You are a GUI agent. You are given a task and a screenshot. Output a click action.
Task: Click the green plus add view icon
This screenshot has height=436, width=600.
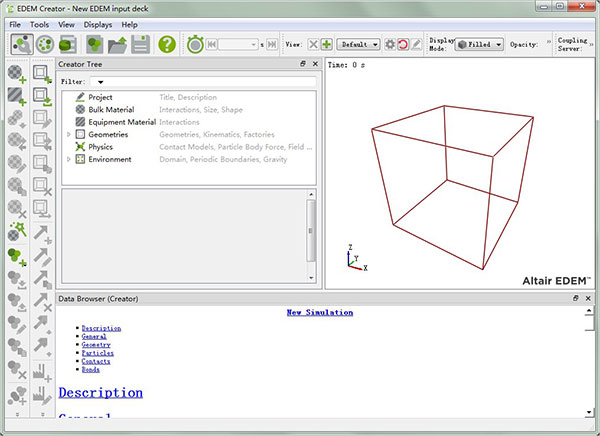(x=327, y=44)
